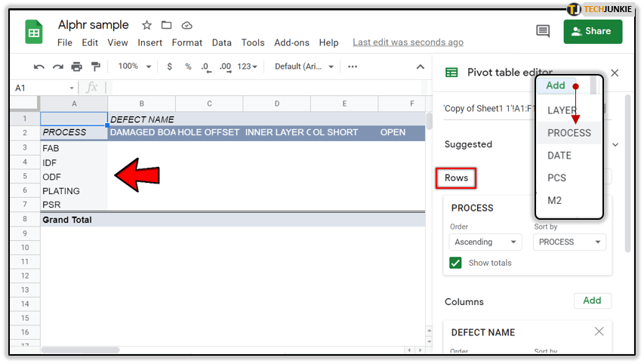Image resolution: width=644 pixels, height=364 pixels.
Task: Toggle the Show totals checkbox
Action: click(x=455, y=263)
